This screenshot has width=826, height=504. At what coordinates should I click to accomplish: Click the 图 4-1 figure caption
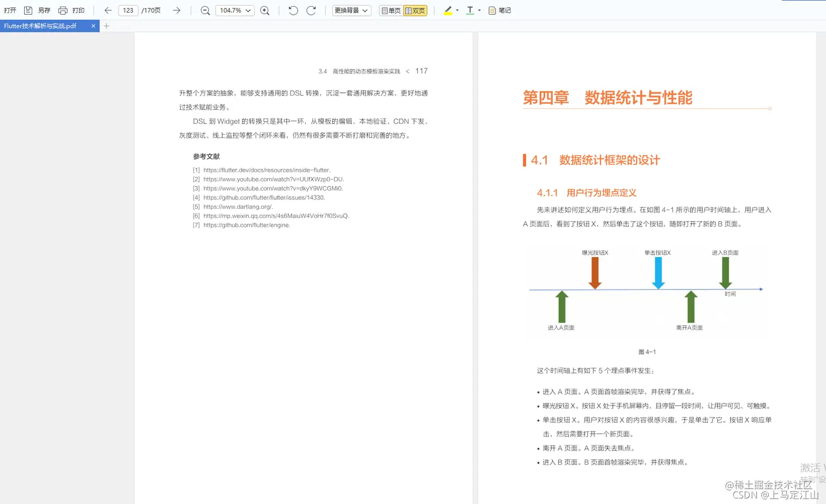[x=647, y=352]
